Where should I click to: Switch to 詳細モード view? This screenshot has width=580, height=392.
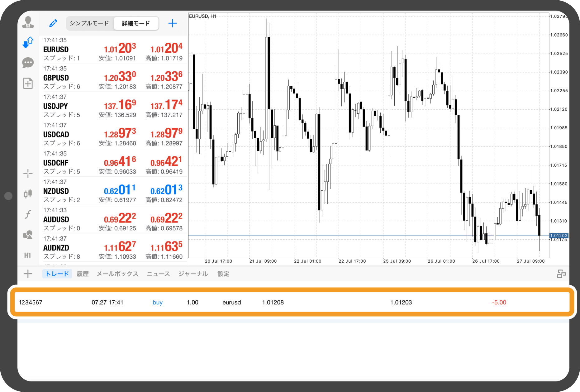136,23
